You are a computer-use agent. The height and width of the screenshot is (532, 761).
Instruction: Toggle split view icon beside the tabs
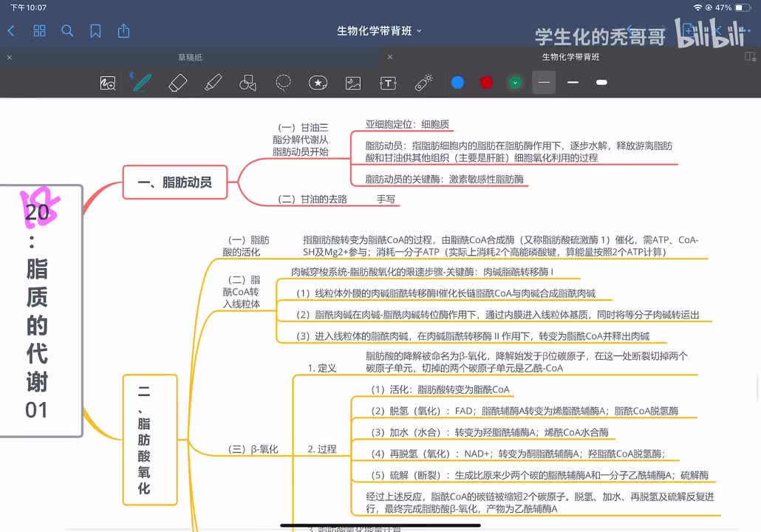pos(750,57)
